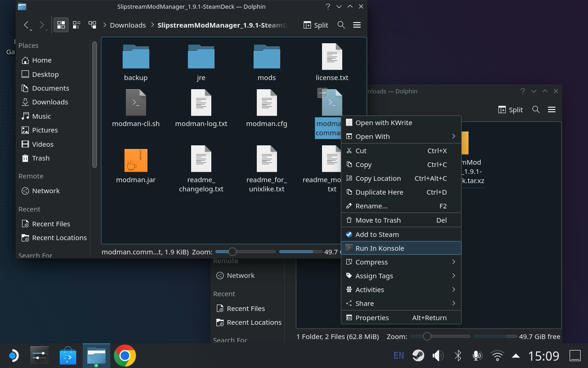Navigate to Downloads in the breadcrumb bar
588x368 pixels.
coord(128,25)
